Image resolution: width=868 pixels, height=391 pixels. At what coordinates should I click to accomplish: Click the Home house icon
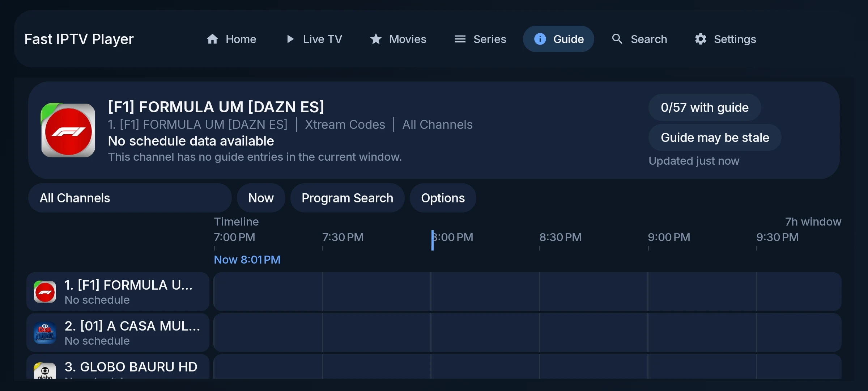click(212, 39)
